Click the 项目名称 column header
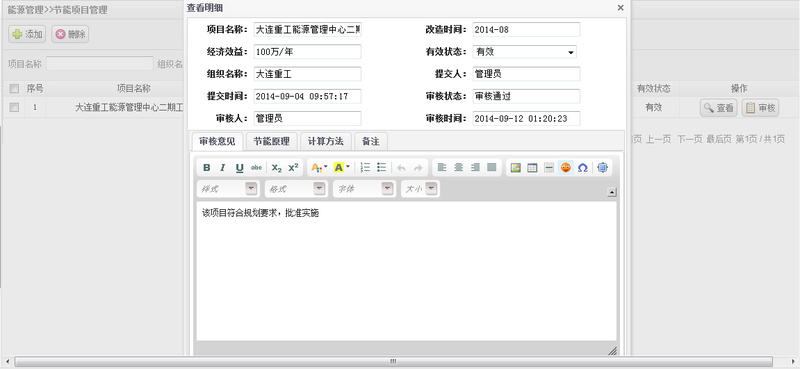The image size is (800, 369). tap(134, 89)
